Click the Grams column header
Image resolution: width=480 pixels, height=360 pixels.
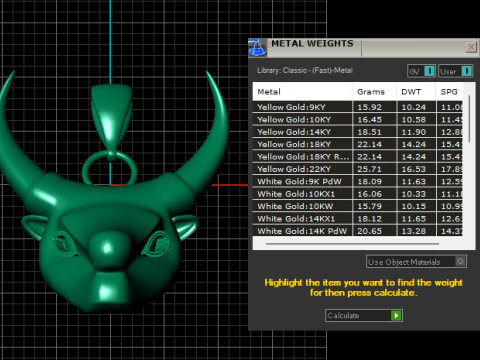(374, 92)
